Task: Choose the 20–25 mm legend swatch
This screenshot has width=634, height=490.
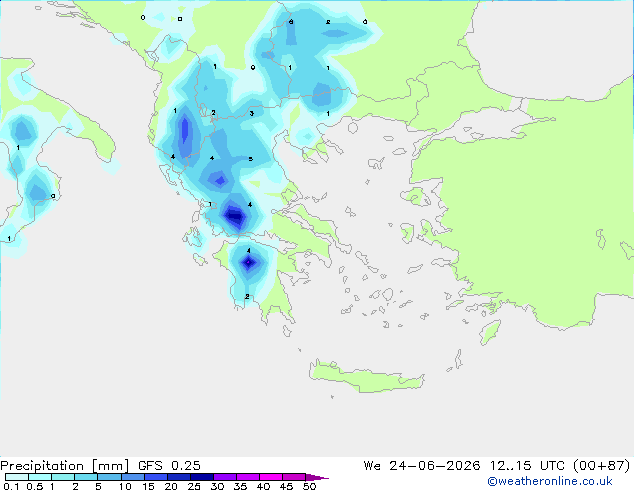Action: coord(179,477)
